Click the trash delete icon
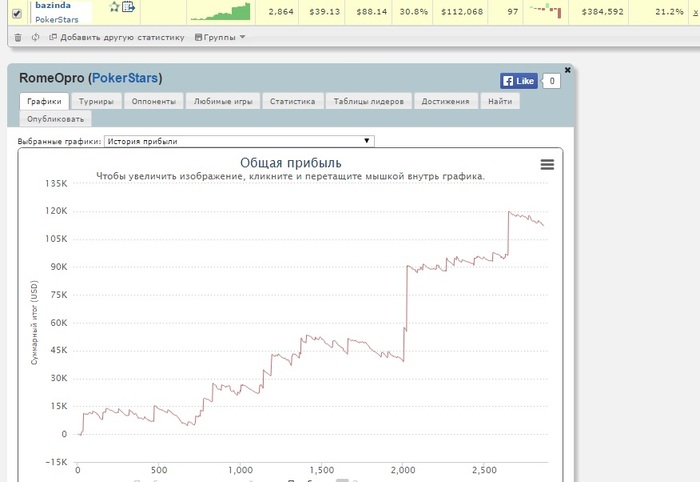The width and height of the screenshot is (700, 482). point(18,37)
